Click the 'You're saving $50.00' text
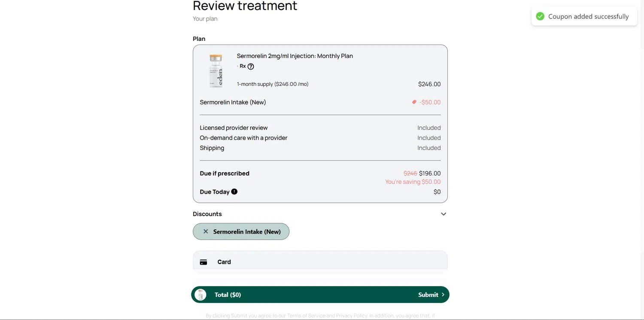Image resolution: width=644 pixels, height=320 pixels. pyautogui.click(x=413, y=182)
